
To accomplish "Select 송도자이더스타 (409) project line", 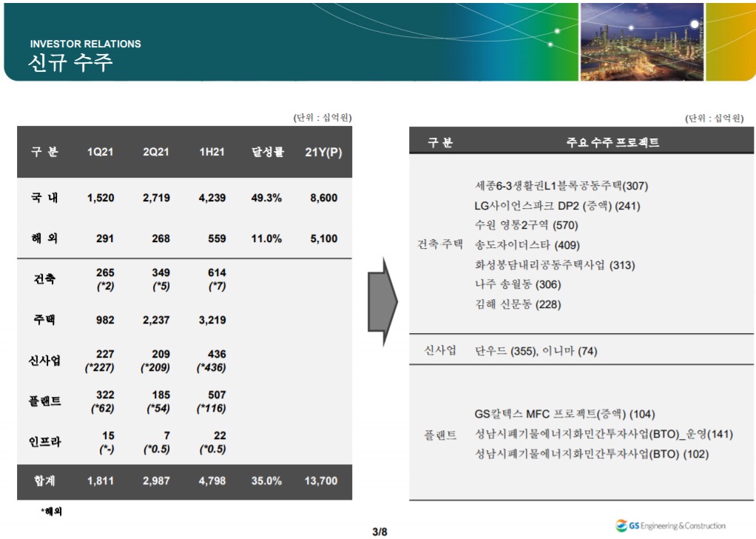I will coord(527,245).
